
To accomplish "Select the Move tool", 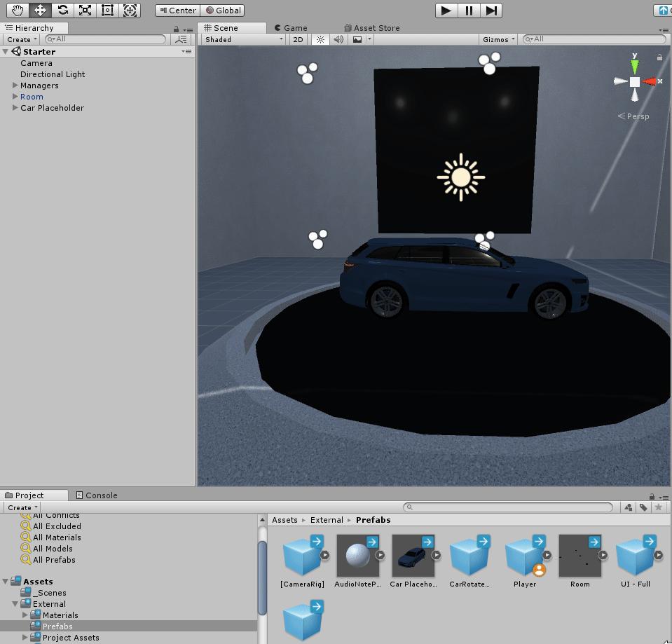I will [x=41, y=11].
